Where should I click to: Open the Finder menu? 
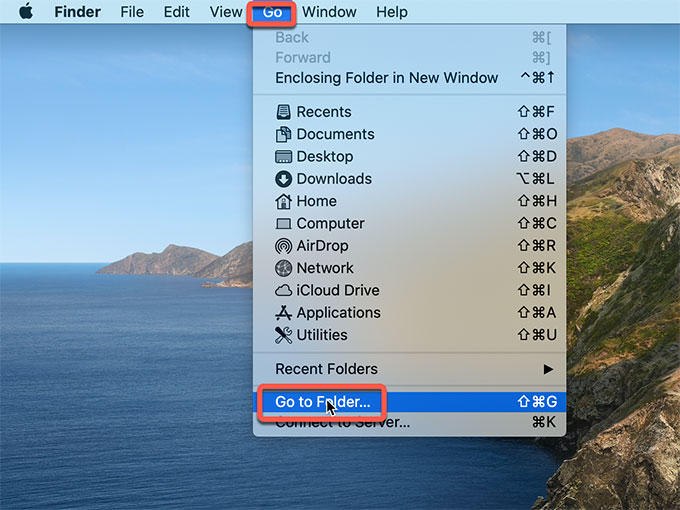(x=77, y=12)
